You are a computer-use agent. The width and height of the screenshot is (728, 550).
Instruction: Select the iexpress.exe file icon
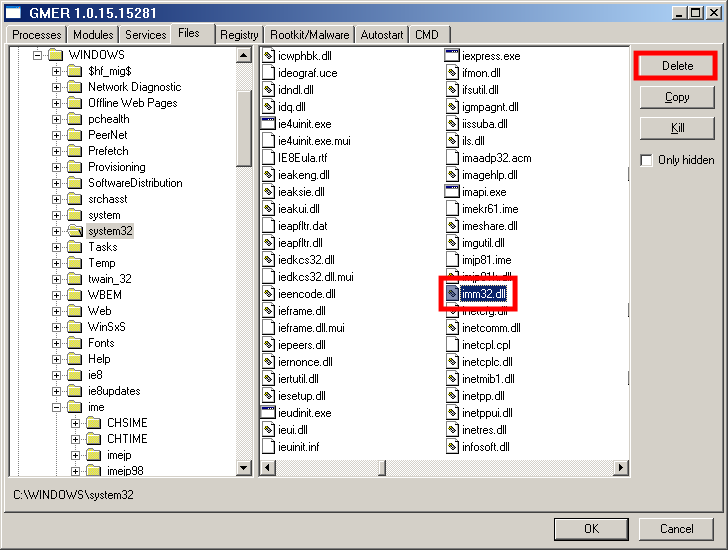click(x=453, y=56)
